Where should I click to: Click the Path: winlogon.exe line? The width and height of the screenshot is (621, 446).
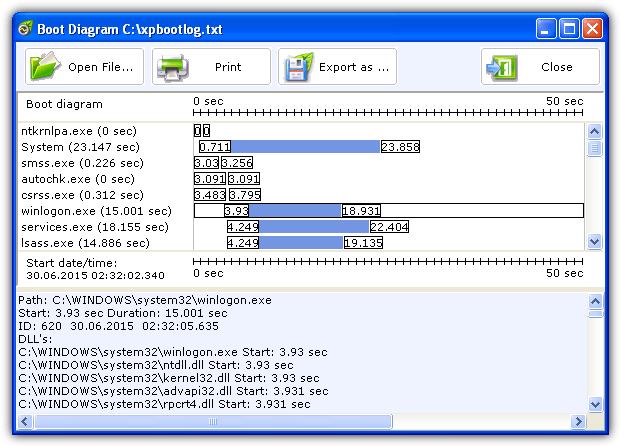coord(145,300)
